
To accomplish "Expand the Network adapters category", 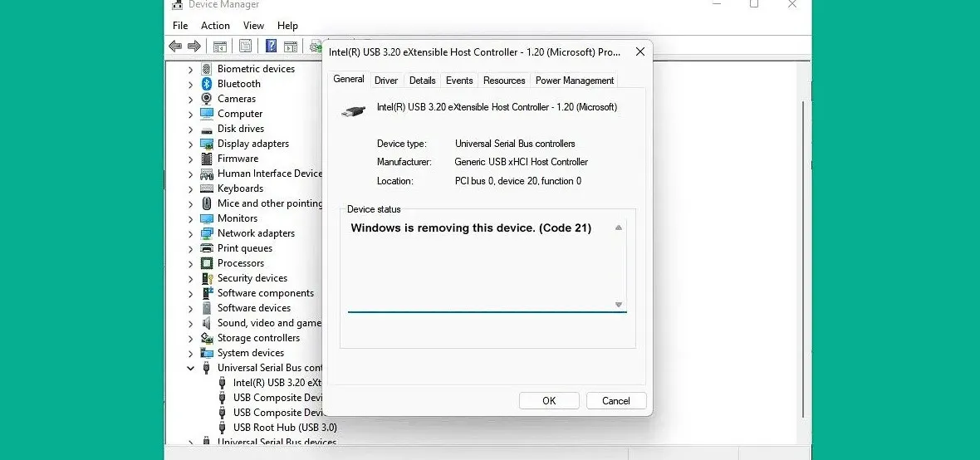I will click(x=190, y=233).
